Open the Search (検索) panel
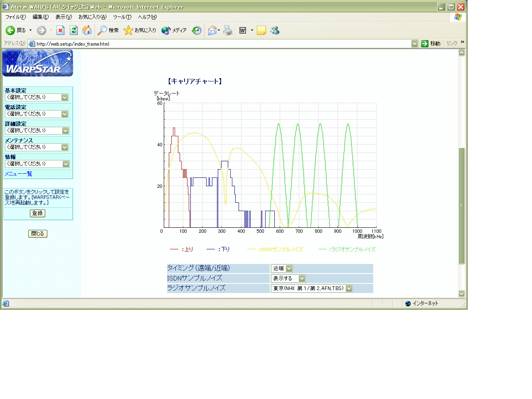Screen dimensions: 532x399 point(108,30)
